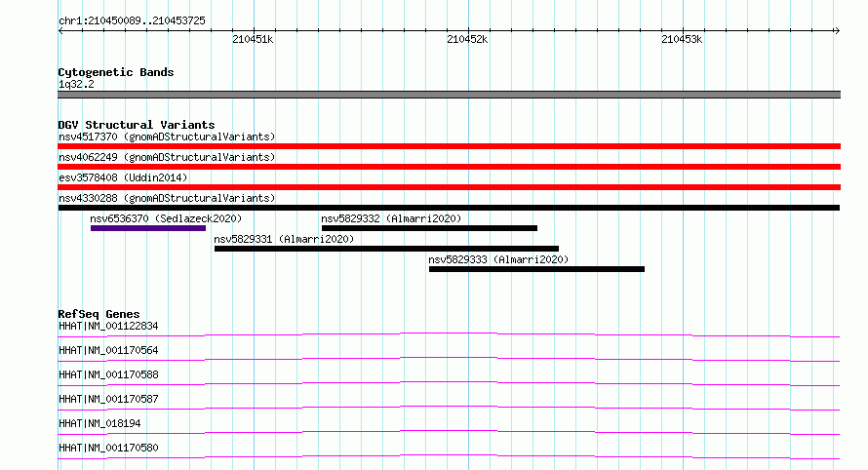Click the nsv5829332 (Almarri2020) label
Image resolution: width=868 pixels, height=470 pixels.
click(391, 218)
